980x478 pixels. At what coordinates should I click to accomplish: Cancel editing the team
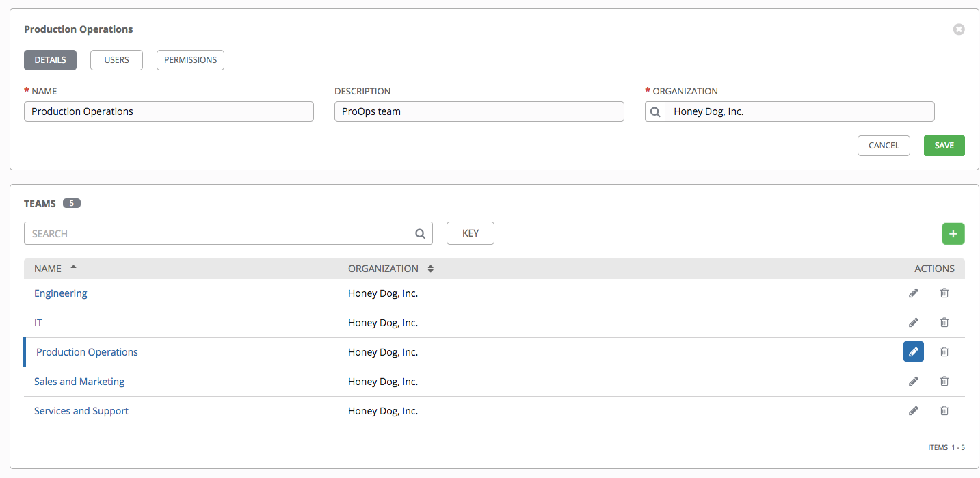point(884,146)
